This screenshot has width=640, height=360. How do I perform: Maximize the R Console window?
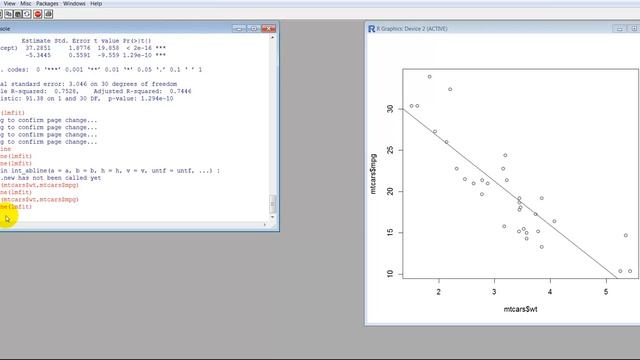click(253, 29)
